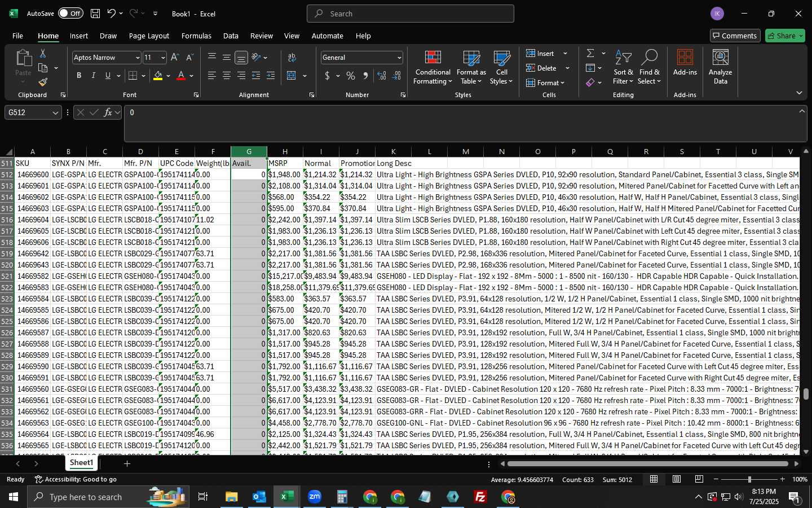
Task: Click Accessibility: Good to go status
Action: [x=76, y=479]
